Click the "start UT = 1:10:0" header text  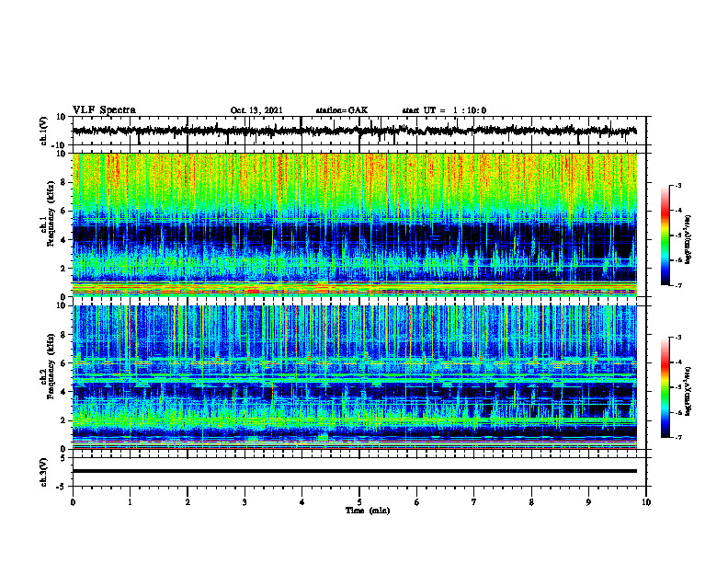444,110
